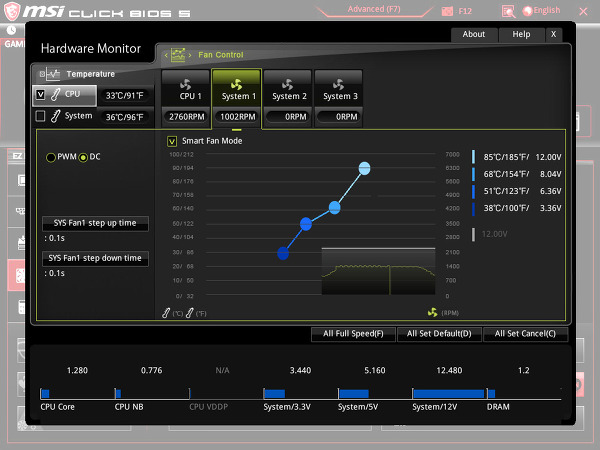Close Hardware Monitor with X button
This screenshot has height=450, width=600.
(553, 34)
